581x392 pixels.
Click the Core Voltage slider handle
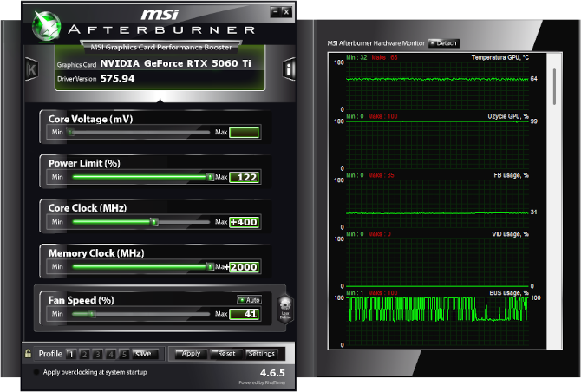71,133
